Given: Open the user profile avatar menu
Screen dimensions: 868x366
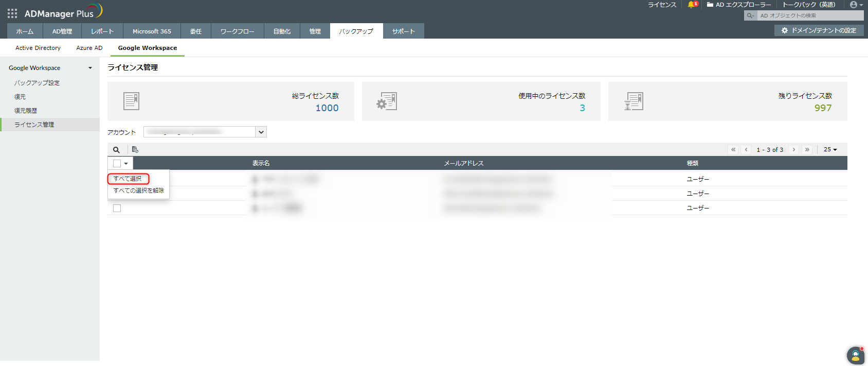Looking at the screenshot, I should 856,5.
